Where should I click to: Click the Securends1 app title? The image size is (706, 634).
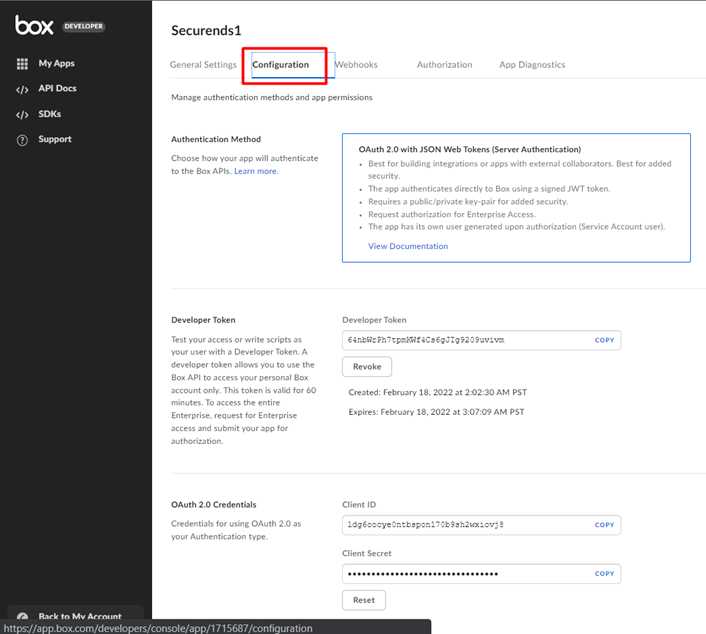click(x=206, y=31)
